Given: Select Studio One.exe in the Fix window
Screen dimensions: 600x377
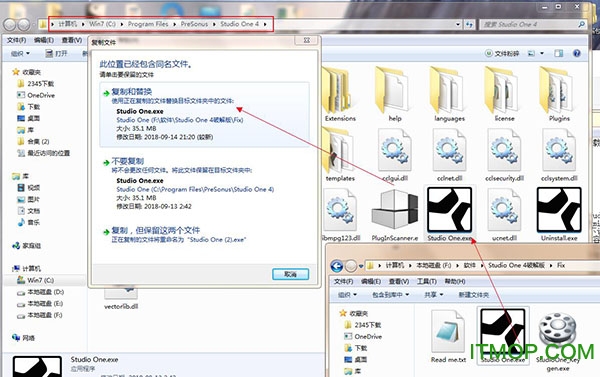Looking at the screenshot, I should tap(503, 336).
